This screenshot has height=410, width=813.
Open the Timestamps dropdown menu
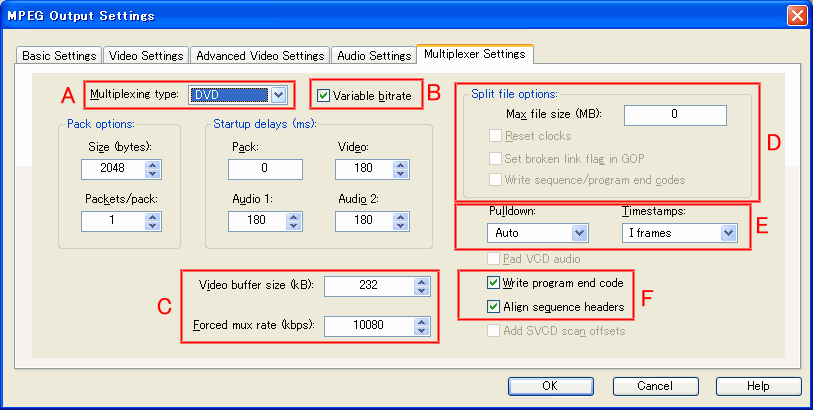tap(727, 233)
